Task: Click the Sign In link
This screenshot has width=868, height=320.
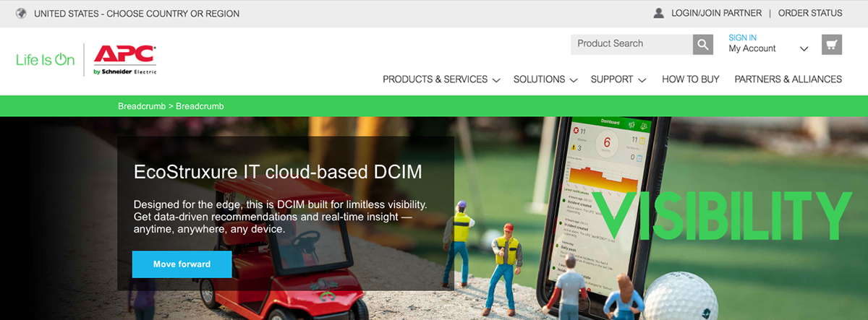Action: (742, 38)
